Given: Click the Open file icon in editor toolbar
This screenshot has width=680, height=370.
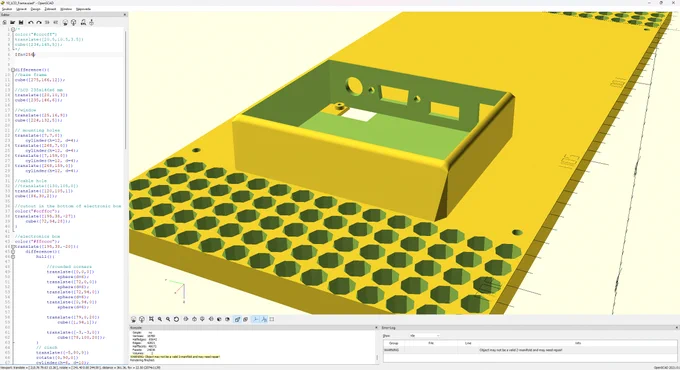Looking at the screenshot, I should coord(13,22).
